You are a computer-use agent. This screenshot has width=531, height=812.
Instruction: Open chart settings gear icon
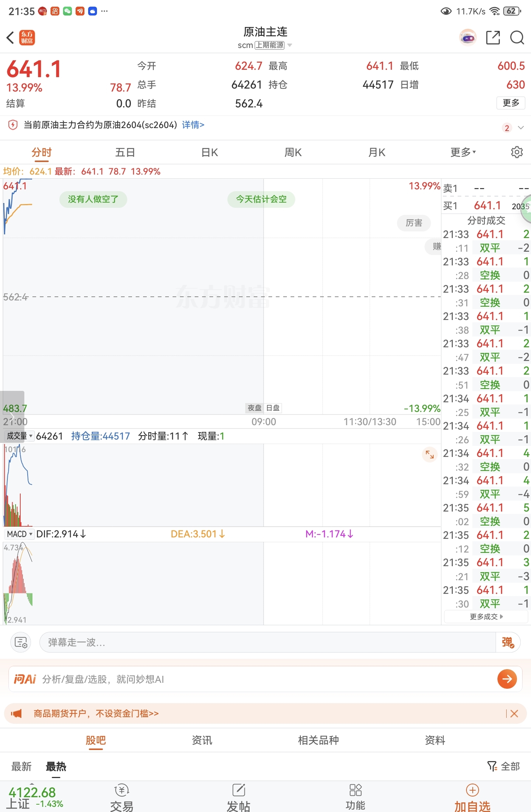(x=517, y=152)
